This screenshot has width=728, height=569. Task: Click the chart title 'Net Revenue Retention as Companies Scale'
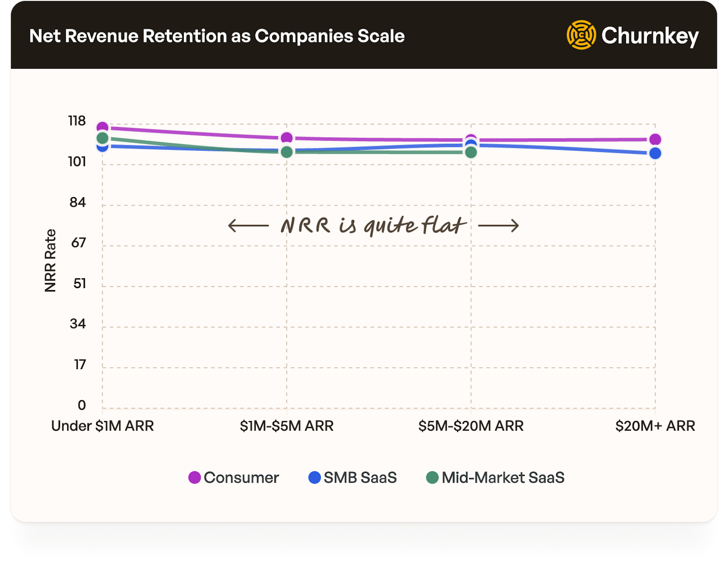[x=217, y=36]
